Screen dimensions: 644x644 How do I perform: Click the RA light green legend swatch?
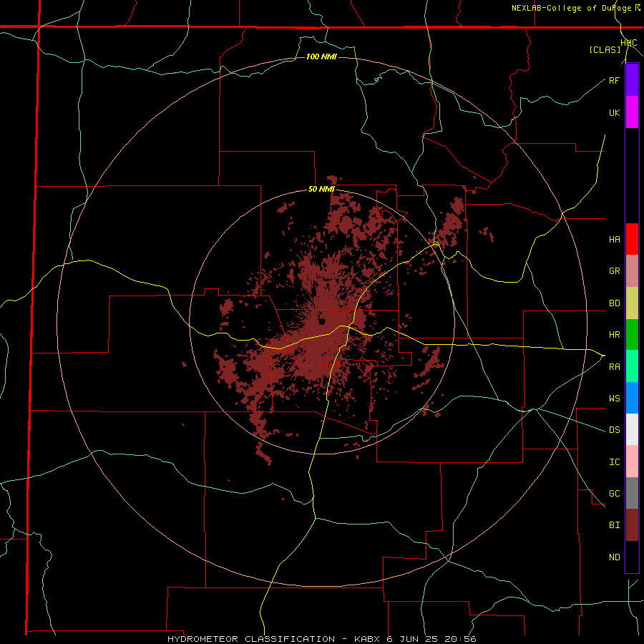632,366
